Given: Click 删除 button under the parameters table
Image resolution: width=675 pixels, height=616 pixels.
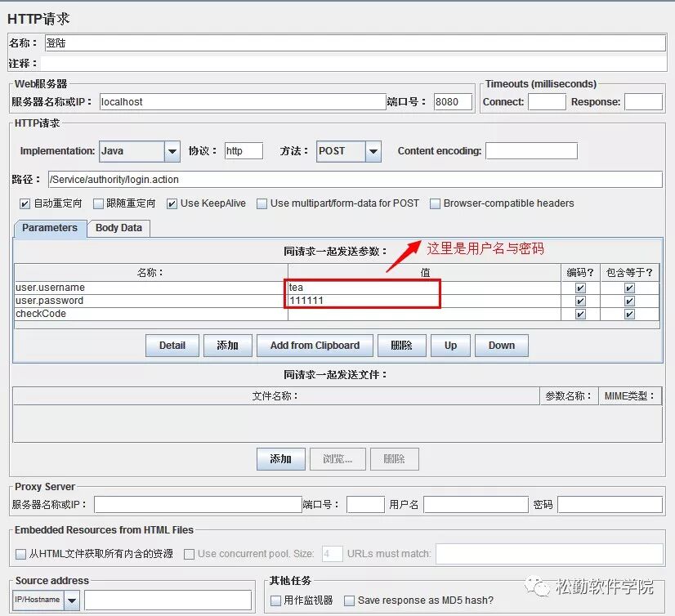Looking at the screenshot, I should (401, 346).
